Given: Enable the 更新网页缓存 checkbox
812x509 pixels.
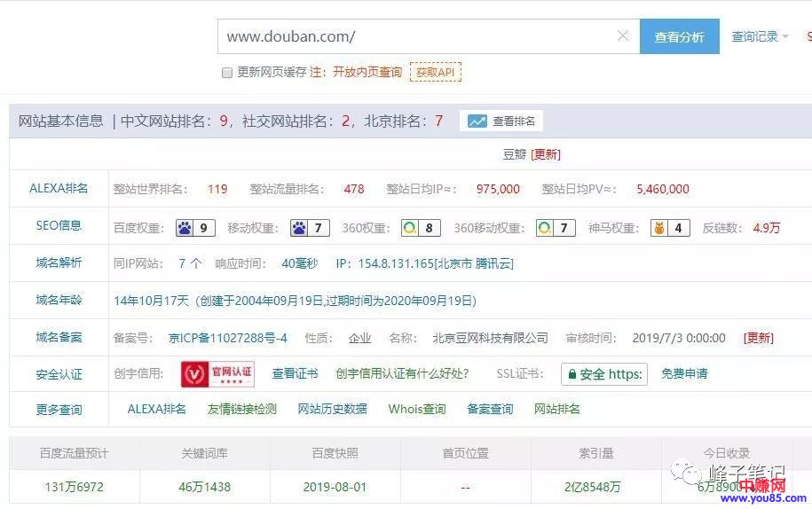Looking at the screenshot, I should pyautogui.click(x=227, y=73).
